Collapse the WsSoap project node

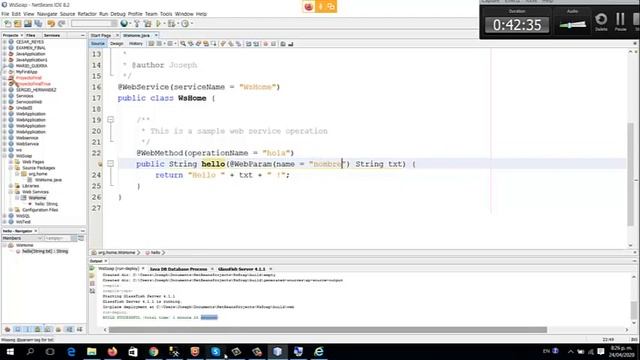pos(4,156)
